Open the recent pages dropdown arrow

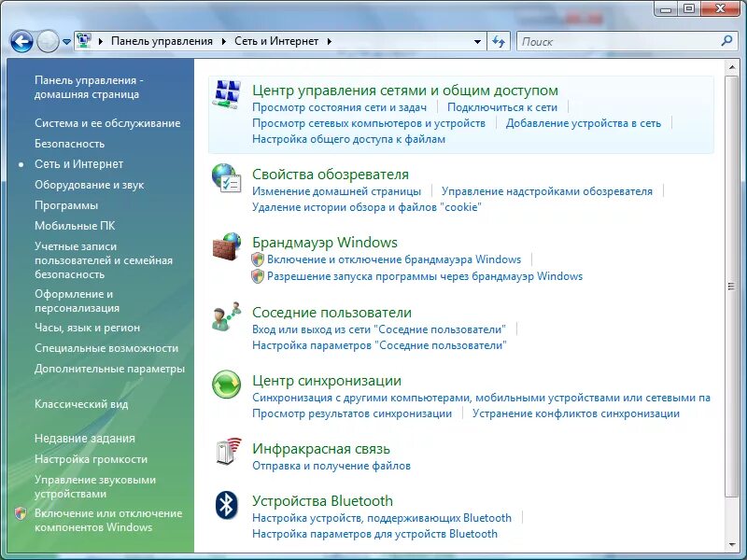point(66,42)
